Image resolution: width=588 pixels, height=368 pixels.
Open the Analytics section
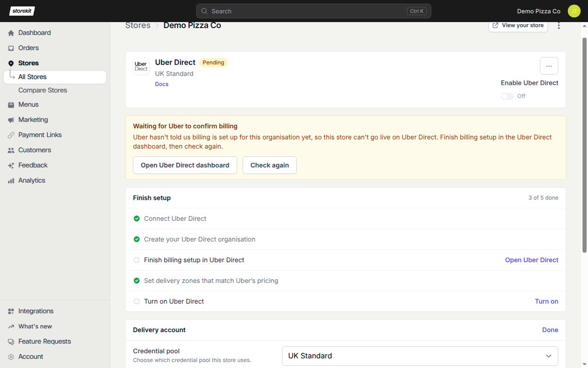[32, 180]
